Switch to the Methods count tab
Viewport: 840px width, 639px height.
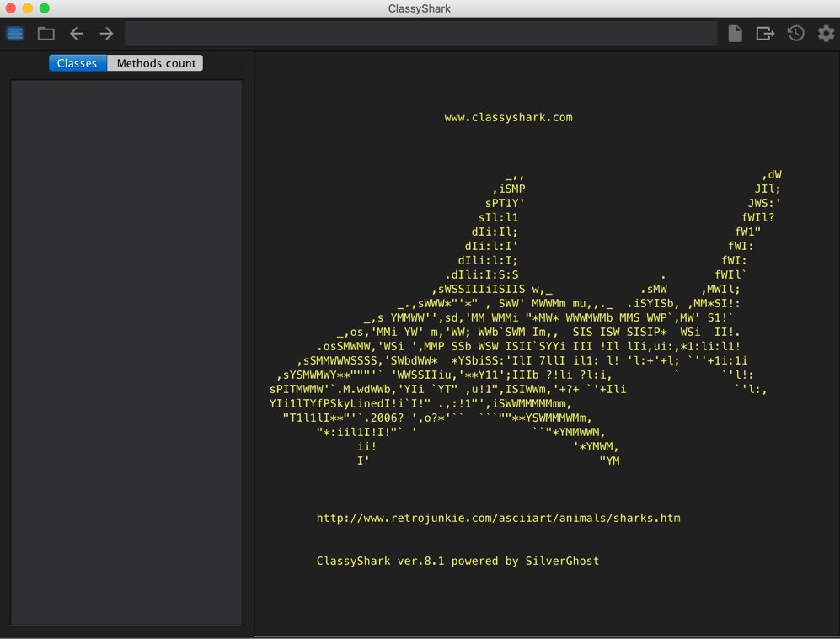[155, 63]
